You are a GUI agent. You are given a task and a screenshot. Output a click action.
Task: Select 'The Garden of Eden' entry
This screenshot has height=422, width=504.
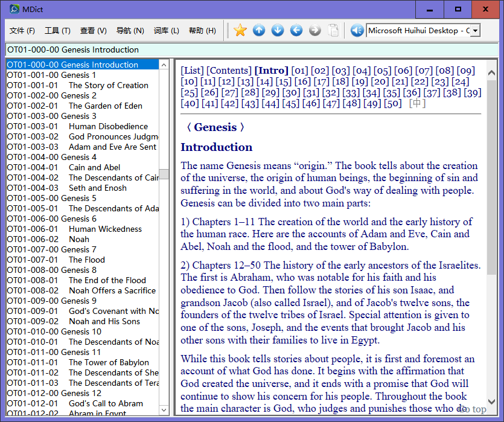coord(83,106)
